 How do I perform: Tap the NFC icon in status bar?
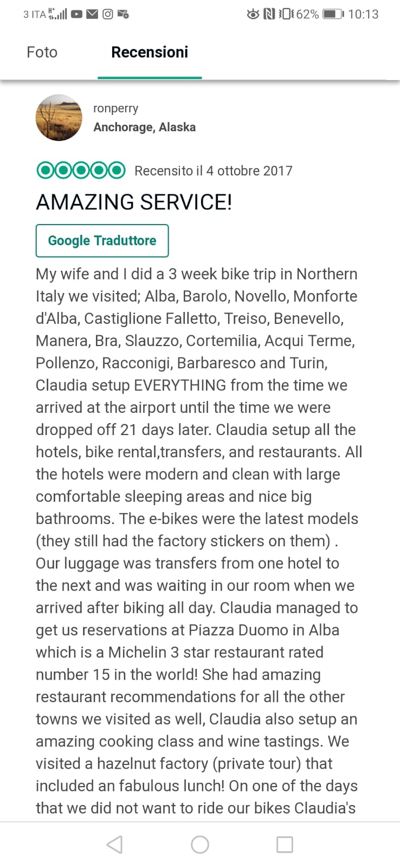pos(269,14)
